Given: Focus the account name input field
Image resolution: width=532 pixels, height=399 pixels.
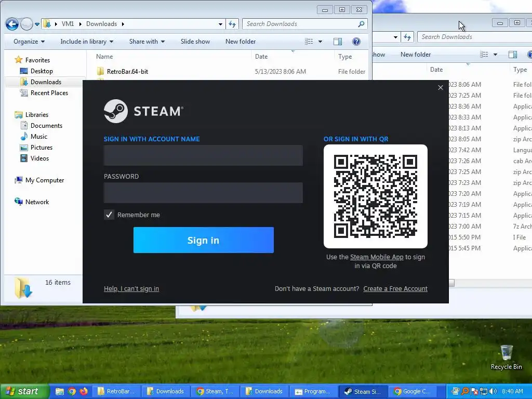Looking at the screenshot, I should point(203,155).
